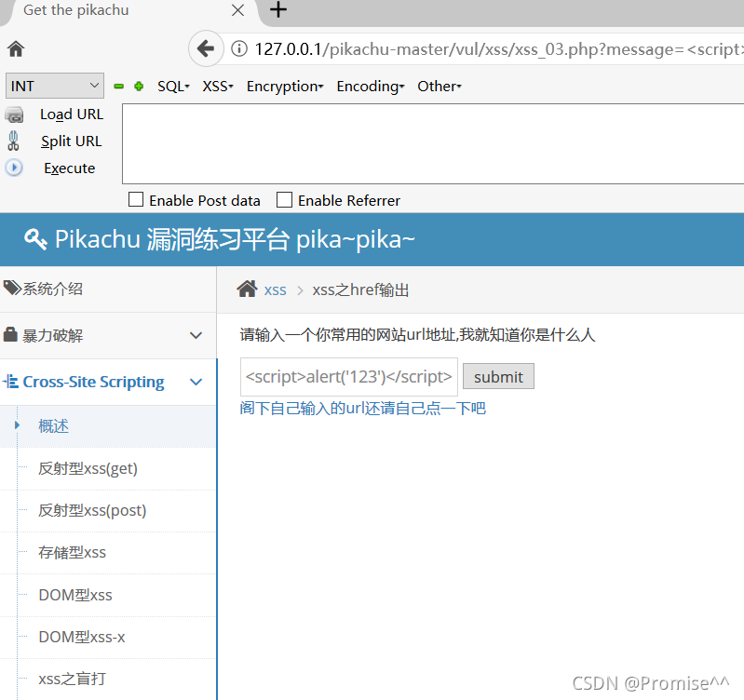Select xss之盲打 menu item
Screen dimensions: 744x700
(108, 680)
